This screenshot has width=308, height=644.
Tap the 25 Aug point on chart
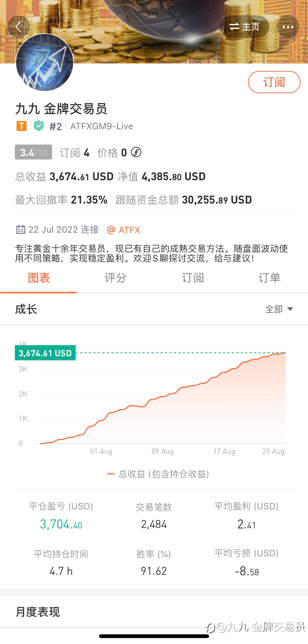click(x=273, y=451)
